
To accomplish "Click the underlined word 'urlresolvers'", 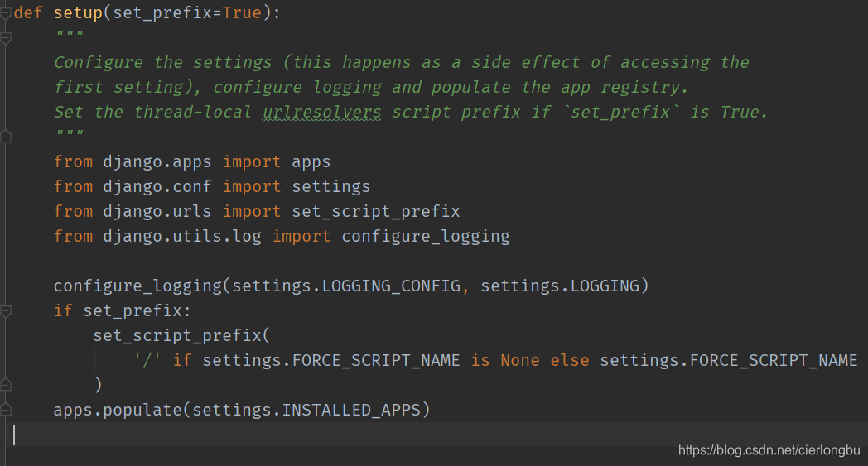I will [x=321, y=113].
